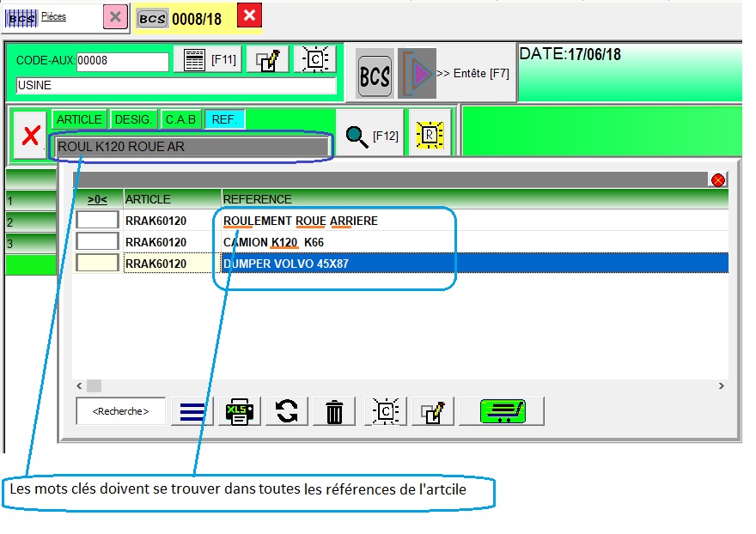Click the trash delete icon
The height and width of the screenshot is (534, 756).
pos(333,412)
